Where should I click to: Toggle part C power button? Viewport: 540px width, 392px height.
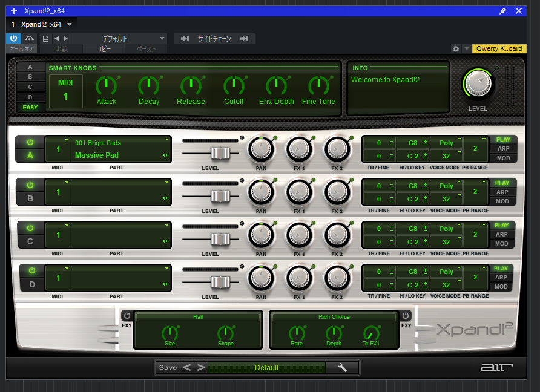point(30,228)
